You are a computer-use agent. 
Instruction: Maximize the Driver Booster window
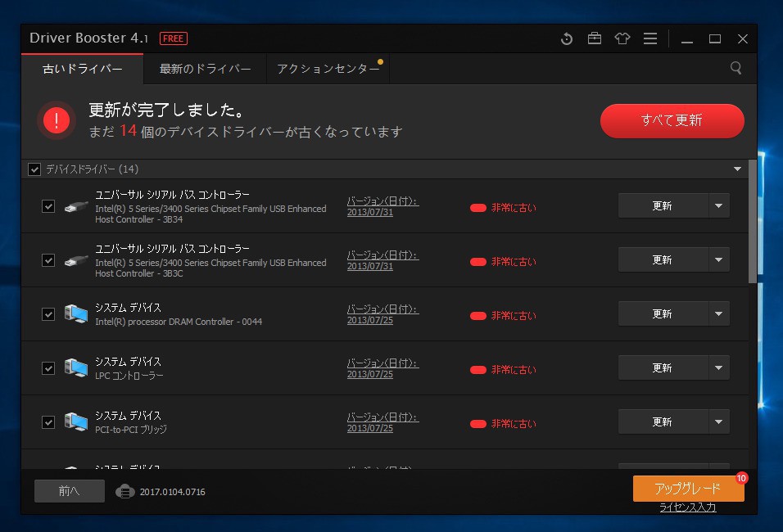pyautogui.click(x=714, y=39)
